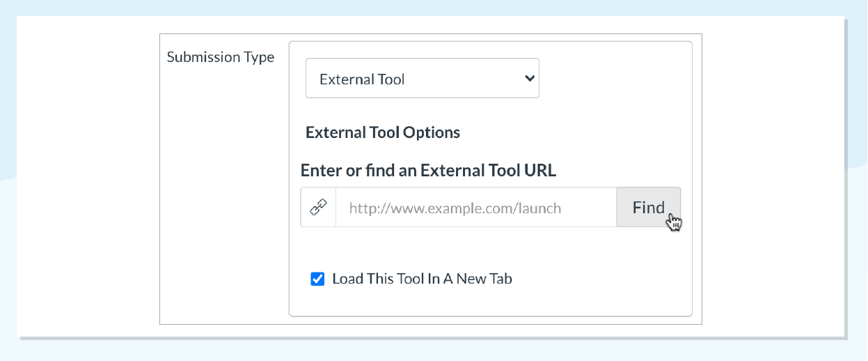Click the chevron arrow on External Tool select

coord(530,78)
